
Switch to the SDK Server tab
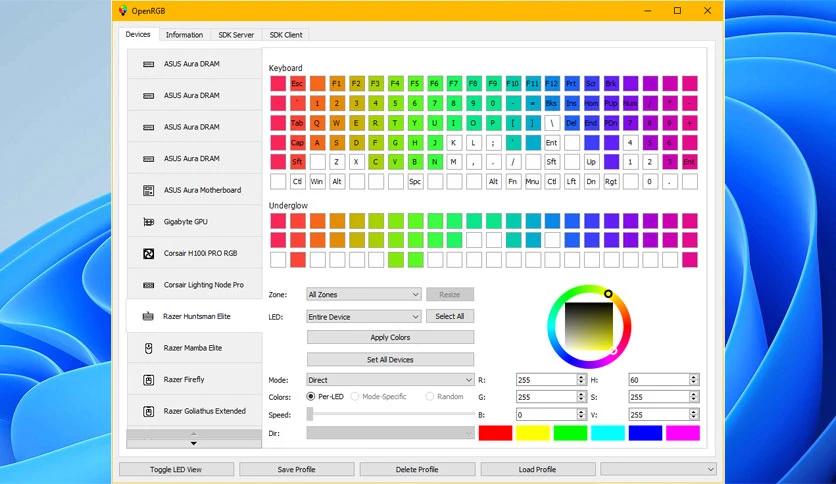click(236, 35)
